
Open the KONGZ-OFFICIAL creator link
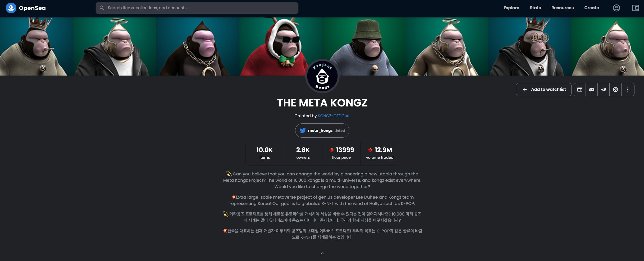(334, 116)
